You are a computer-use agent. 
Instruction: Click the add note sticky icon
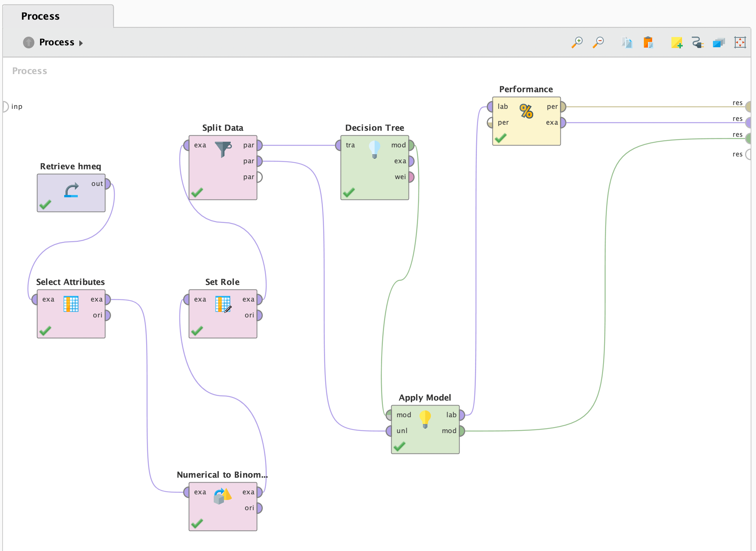[x=677, y=42]
